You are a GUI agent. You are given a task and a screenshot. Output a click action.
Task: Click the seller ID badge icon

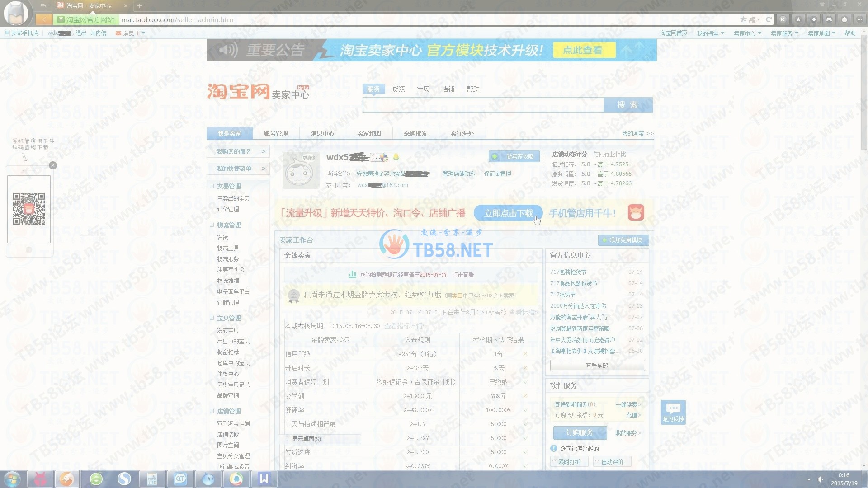379,157
